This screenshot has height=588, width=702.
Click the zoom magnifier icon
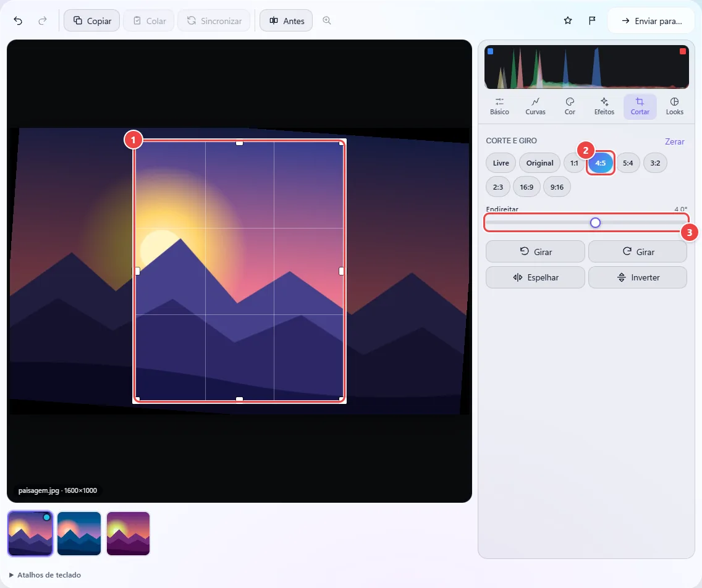click(x=327, y=20)
